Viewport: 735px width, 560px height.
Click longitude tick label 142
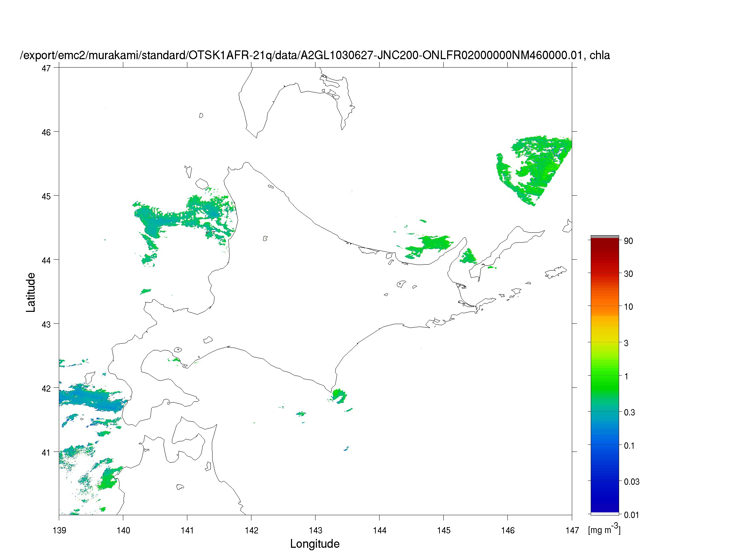251,530
